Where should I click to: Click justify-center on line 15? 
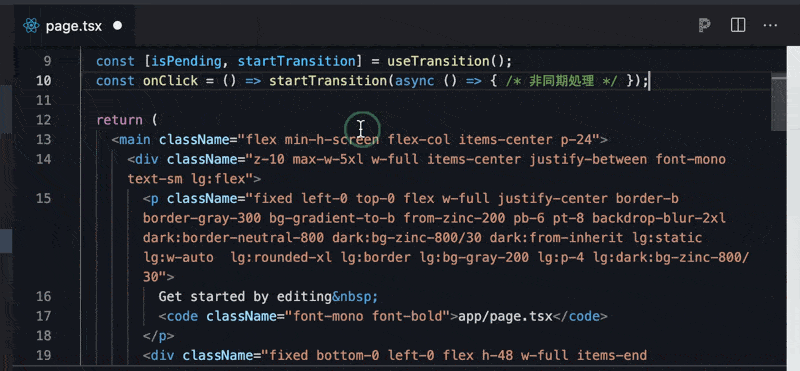553,199
